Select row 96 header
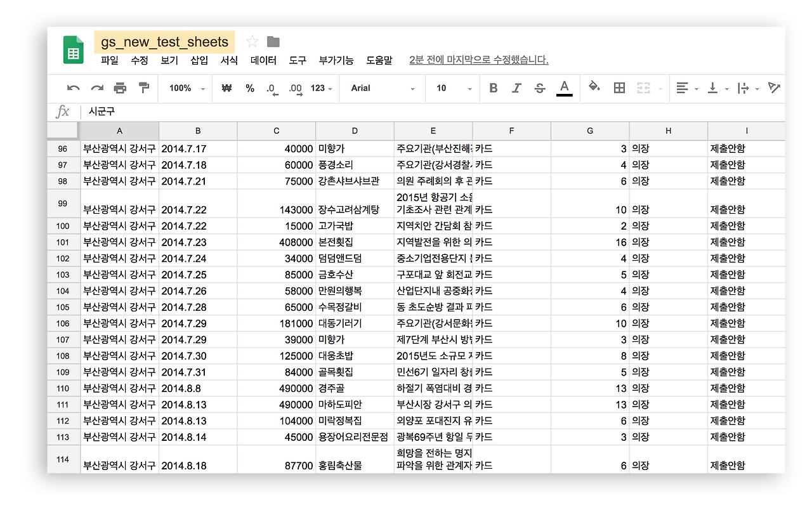 tap(63, 148)
